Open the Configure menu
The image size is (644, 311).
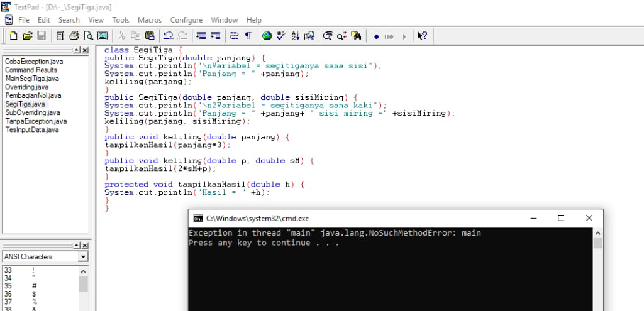pyautogui.click(x=186, y=19)
